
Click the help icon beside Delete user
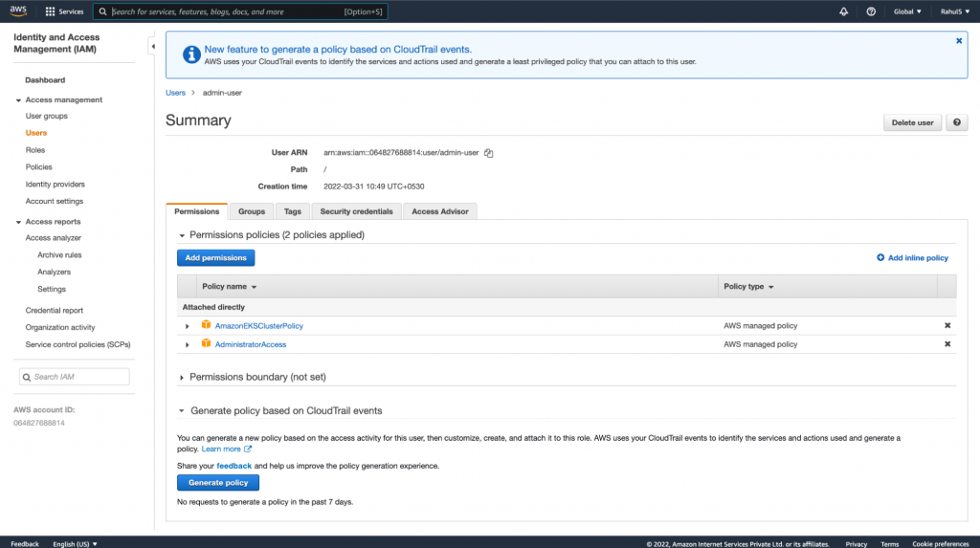pos(957,122)
